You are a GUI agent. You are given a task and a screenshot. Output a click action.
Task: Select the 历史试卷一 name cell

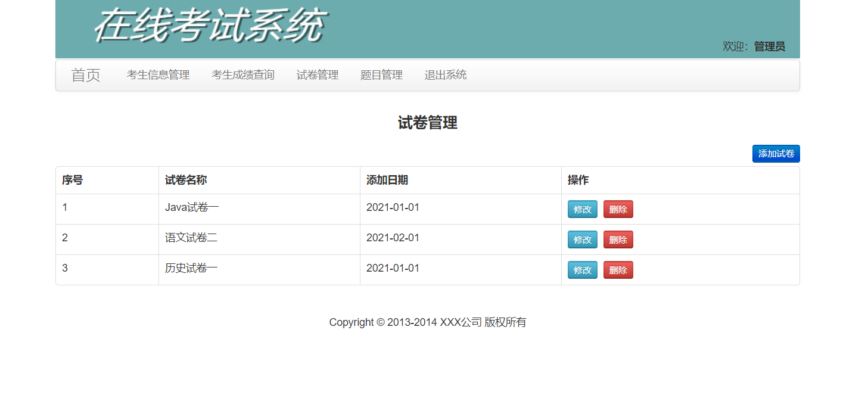pos(259,270)
